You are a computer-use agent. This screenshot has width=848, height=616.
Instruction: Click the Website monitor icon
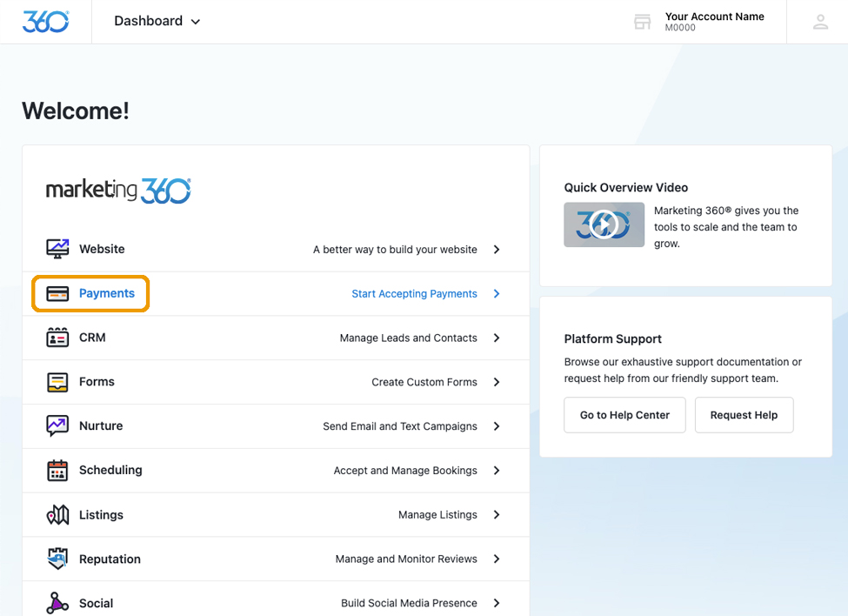(57, 249)
